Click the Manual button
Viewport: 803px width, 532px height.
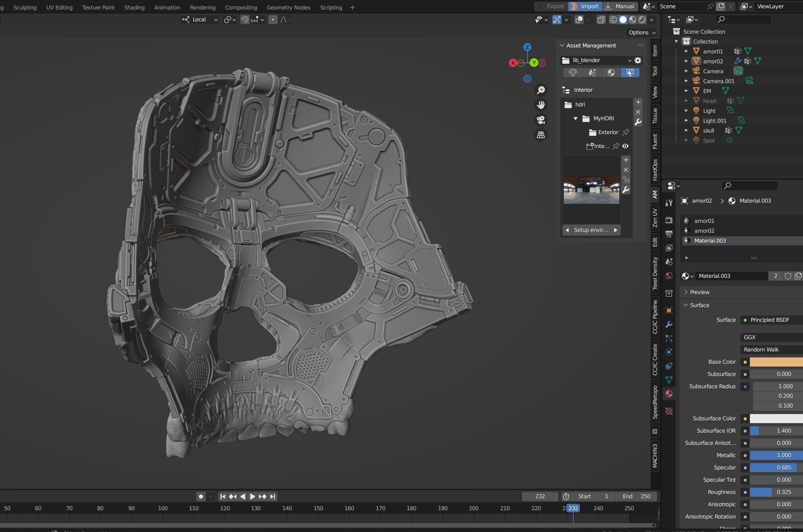click(620, 6)
